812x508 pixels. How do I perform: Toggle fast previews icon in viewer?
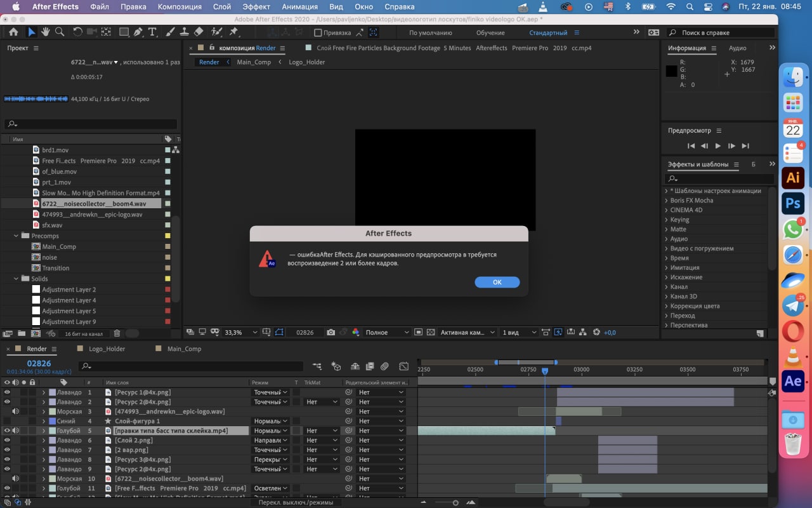[558, 332]
